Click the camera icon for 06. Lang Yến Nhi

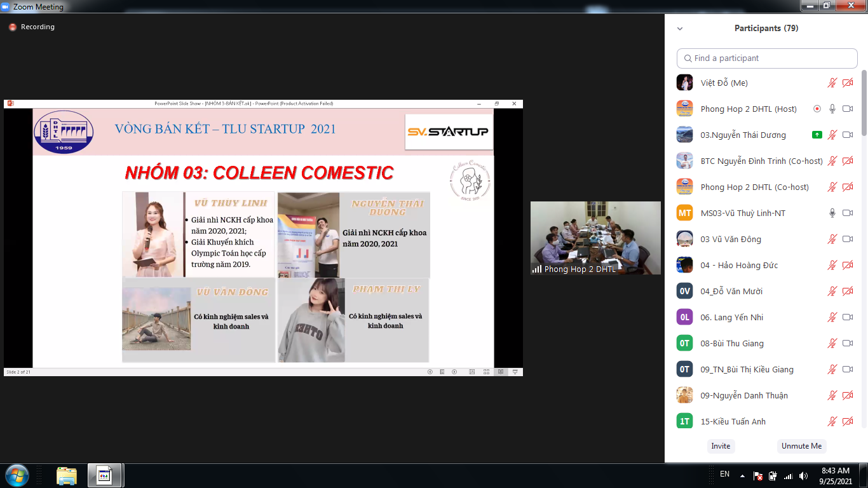coord(848,317)
